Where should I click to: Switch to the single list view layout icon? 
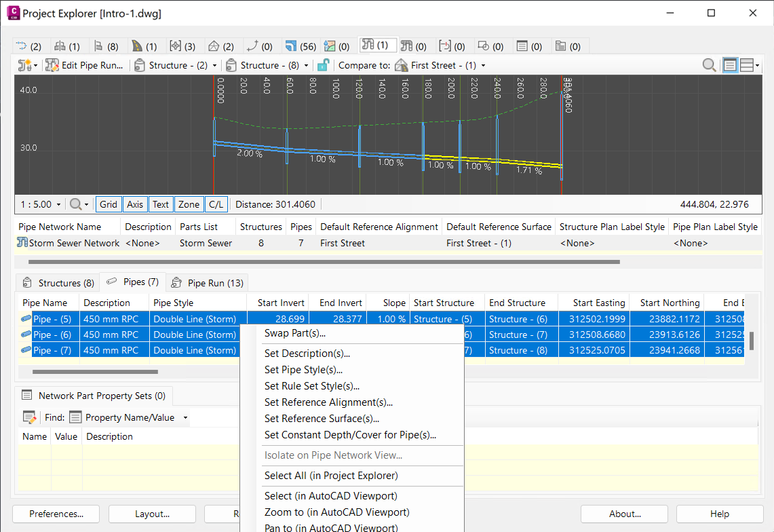pos(730,65)
